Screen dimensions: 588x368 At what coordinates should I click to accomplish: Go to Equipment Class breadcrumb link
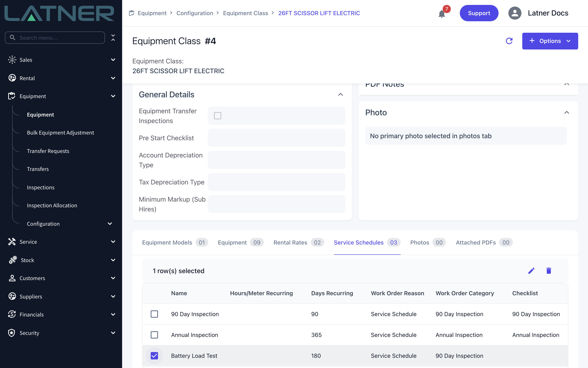pyautogui.click(x=245, y=13)
